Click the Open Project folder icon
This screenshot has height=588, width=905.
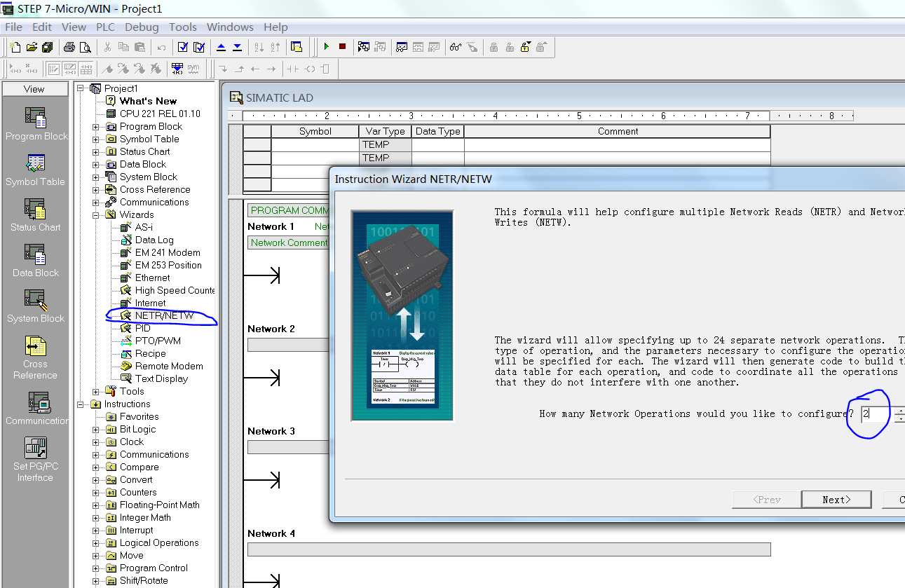point(32,47)
